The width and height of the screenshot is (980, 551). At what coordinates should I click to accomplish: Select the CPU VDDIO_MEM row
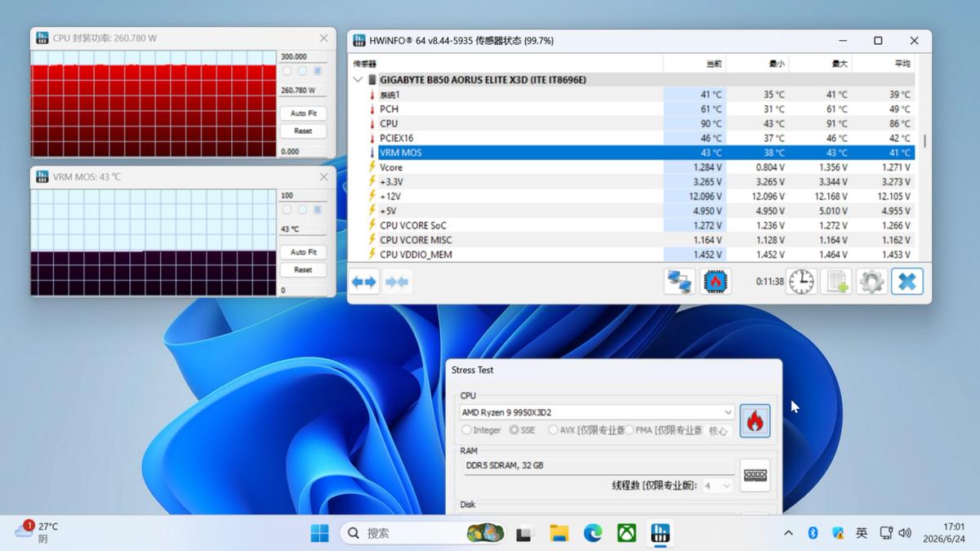point(633,255)
